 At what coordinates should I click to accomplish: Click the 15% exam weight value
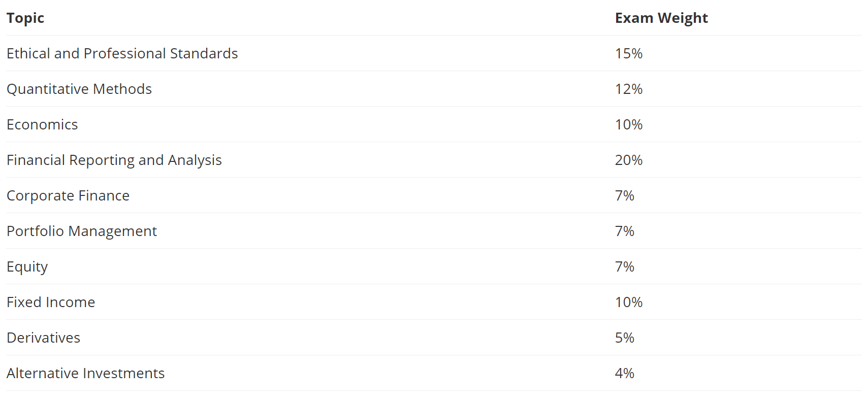coord(628,54)
